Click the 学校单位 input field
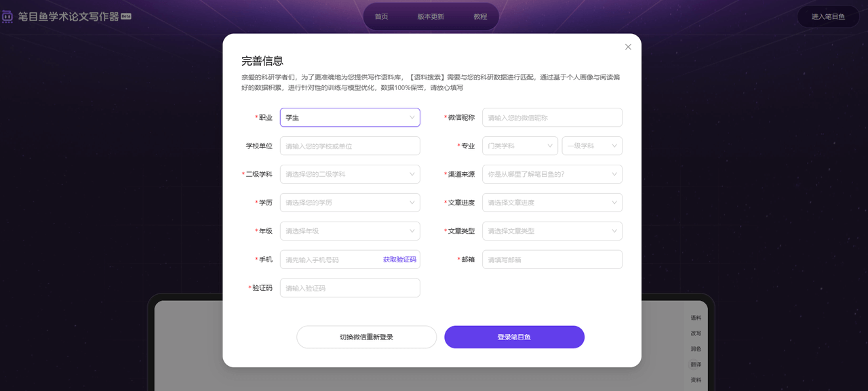The image size is (868, 391). 350,146
